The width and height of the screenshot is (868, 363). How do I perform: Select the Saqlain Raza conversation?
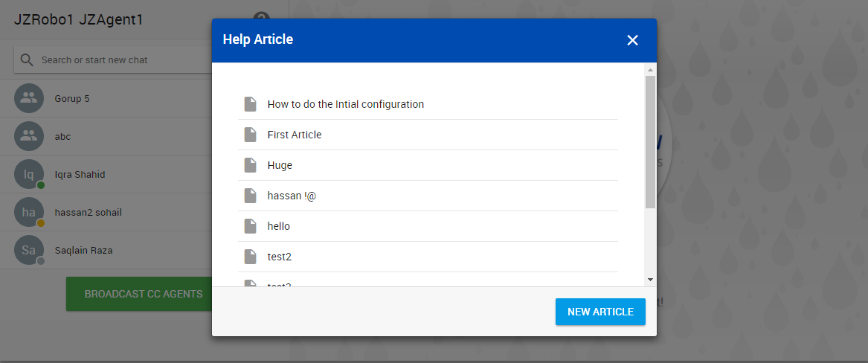(x=83, y=251)
